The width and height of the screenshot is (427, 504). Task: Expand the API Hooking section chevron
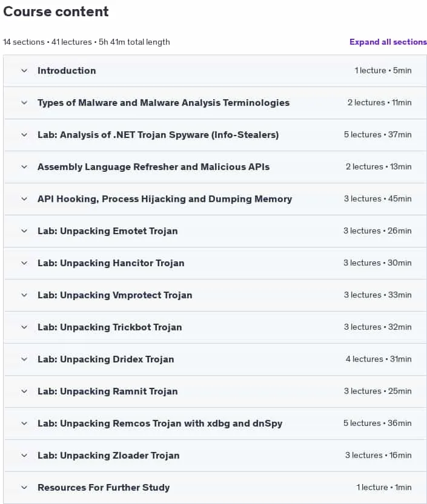pyautogui.click(x=24, y=199)
